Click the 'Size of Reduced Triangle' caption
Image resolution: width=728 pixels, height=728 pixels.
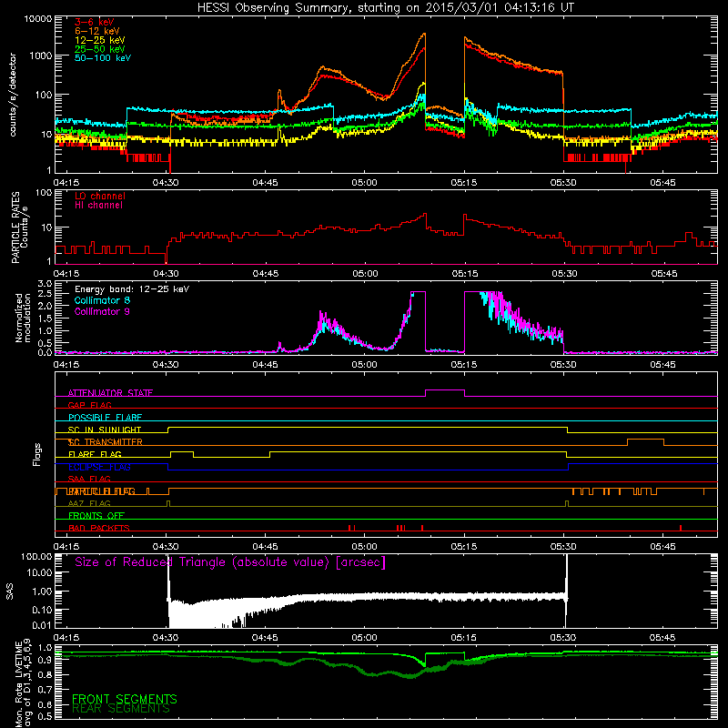tap(230, 562)
